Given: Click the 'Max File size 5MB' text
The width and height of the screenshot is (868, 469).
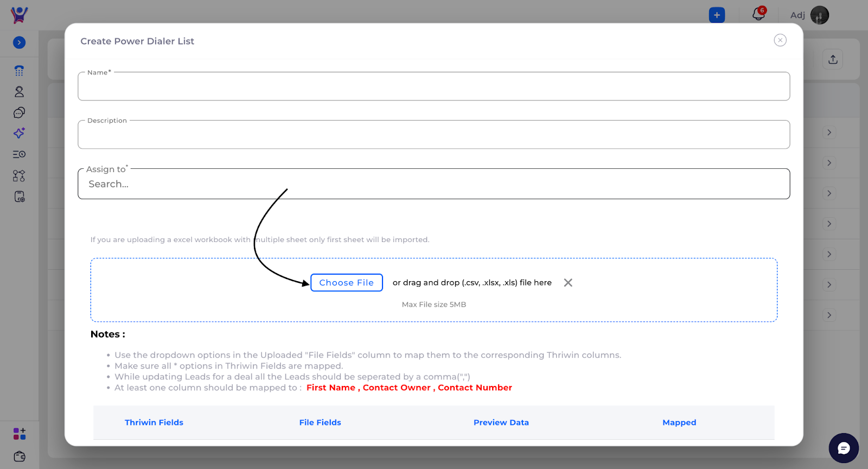Looking at the screenshot, I should [x=434, y=305].
